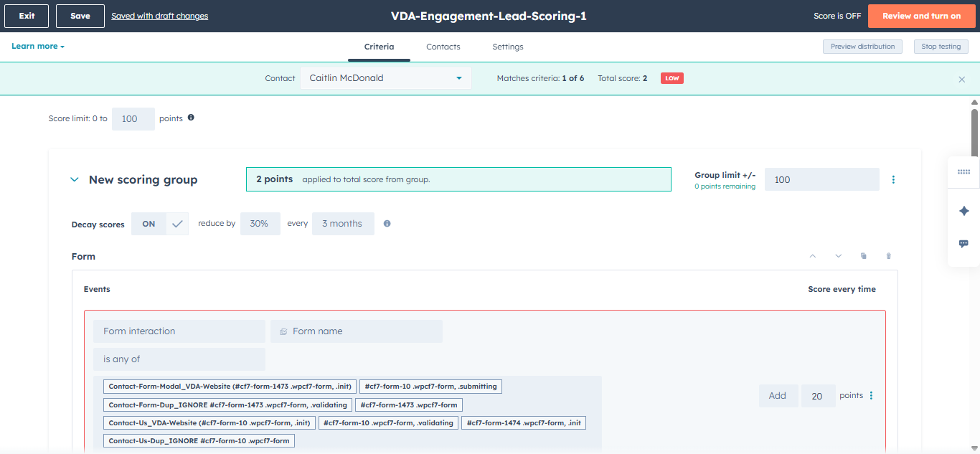Open the every 3 months dropdown
The width and height of the screenshot is (980, 454).
(343, 224)
